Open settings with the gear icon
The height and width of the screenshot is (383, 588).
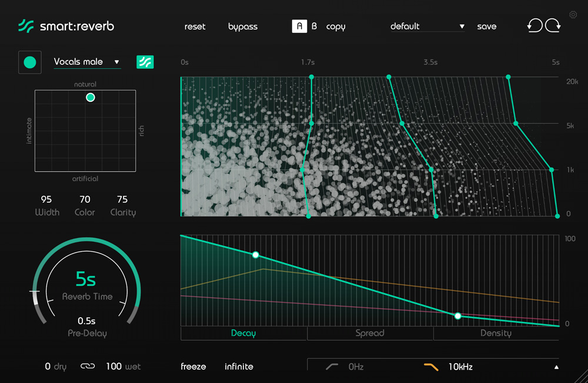click(573, 15)
